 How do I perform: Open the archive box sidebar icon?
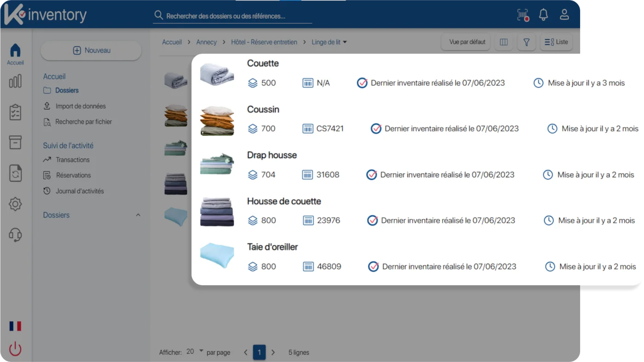15,142
